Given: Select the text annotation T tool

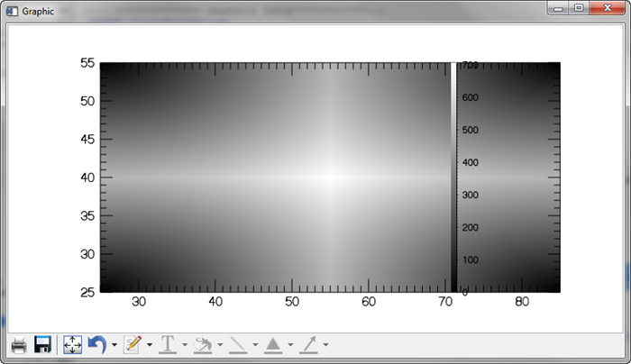Looking at the screenshot, I should point(167,345).
